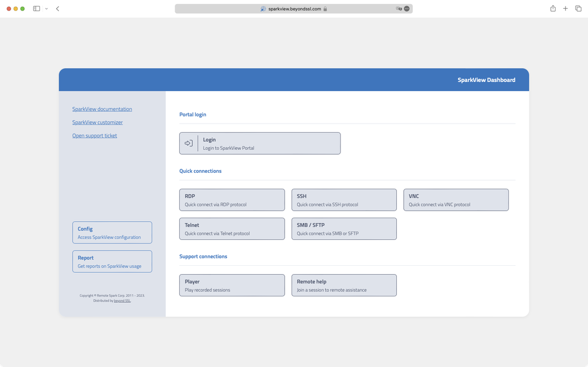This screenshot has width=588, height=367.
Task: Go back with the Safari back arrow
Action: [58, 9]
